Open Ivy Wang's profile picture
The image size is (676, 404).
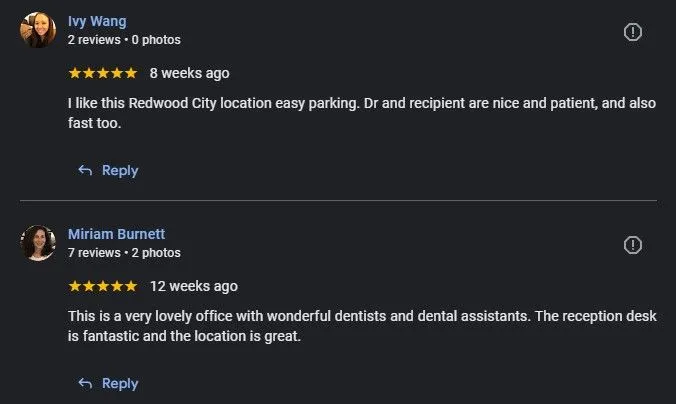click(38, 30)
